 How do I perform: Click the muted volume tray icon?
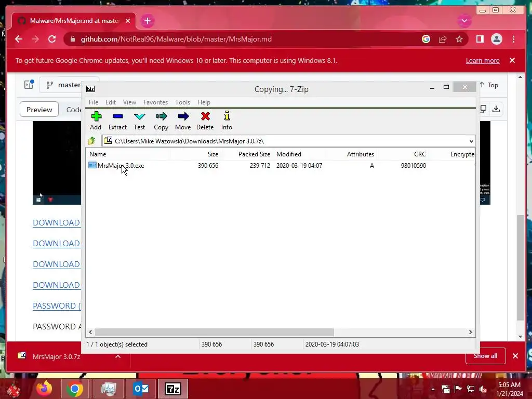point(483,389)
